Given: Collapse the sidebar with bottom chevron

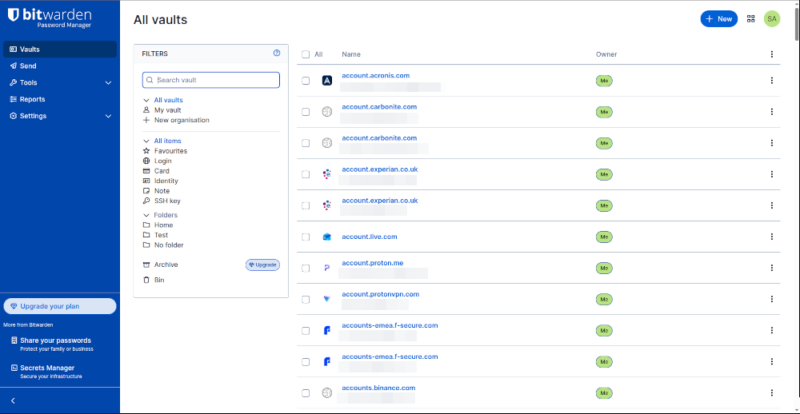Looking at the screenshot, I should tap(13, 401).
